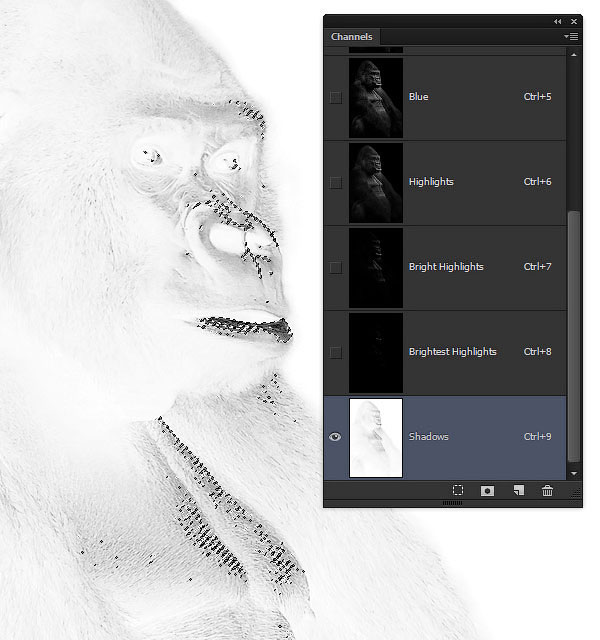Click the Shadows channel thumbnail

(376, 438)
